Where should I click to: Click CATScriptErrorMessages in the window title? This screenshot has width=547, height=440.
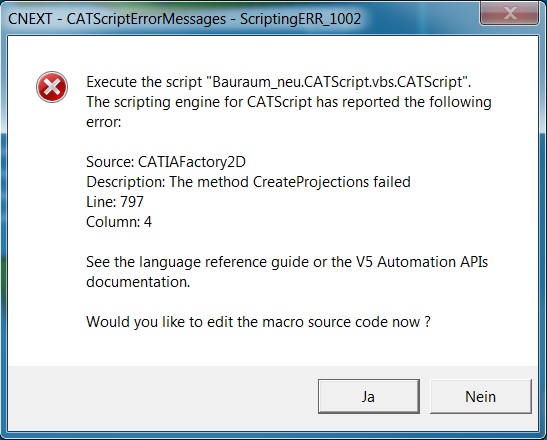click(x=146, y=19)
